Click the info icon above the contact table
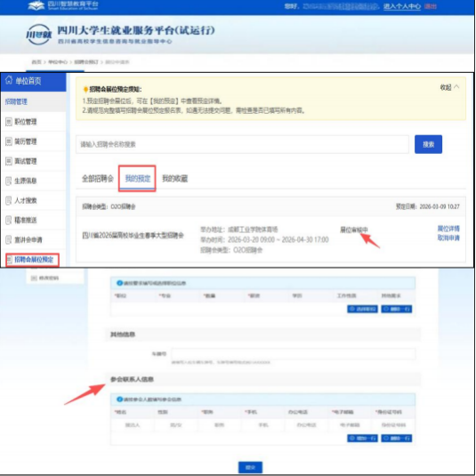Image resolution: width=476 pixels, height=476 pixels. 120,399
